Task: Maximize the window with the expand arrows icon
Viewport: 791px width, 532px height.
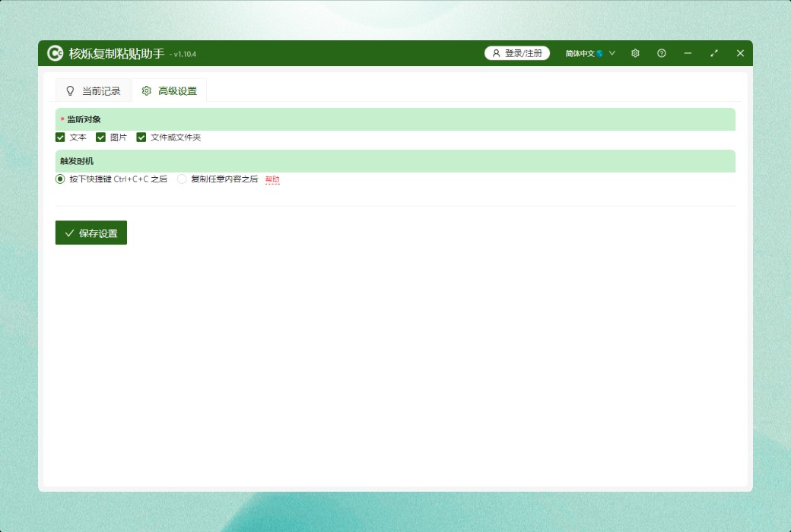Action: coord(714,53)
